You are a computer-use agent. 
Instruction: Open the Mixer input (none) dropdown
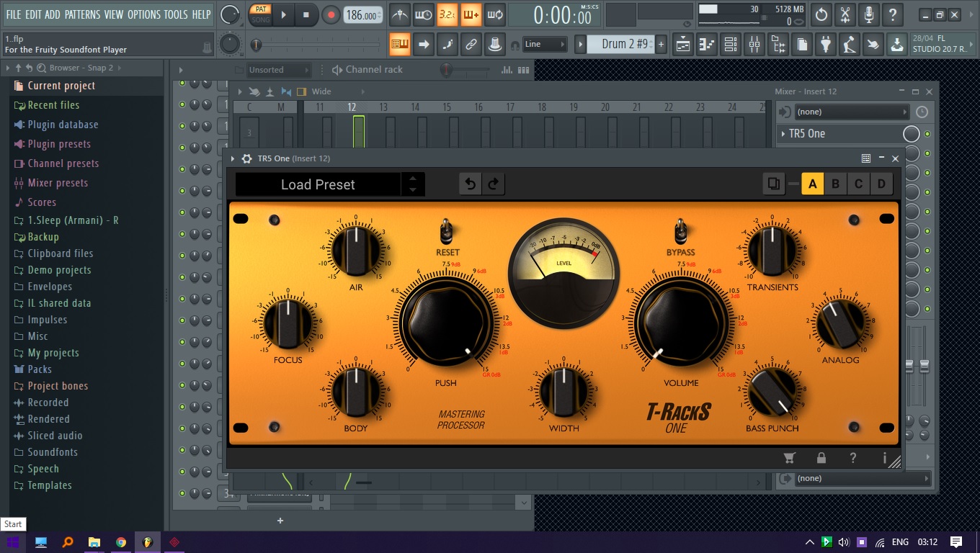click(x=851, y=112)
